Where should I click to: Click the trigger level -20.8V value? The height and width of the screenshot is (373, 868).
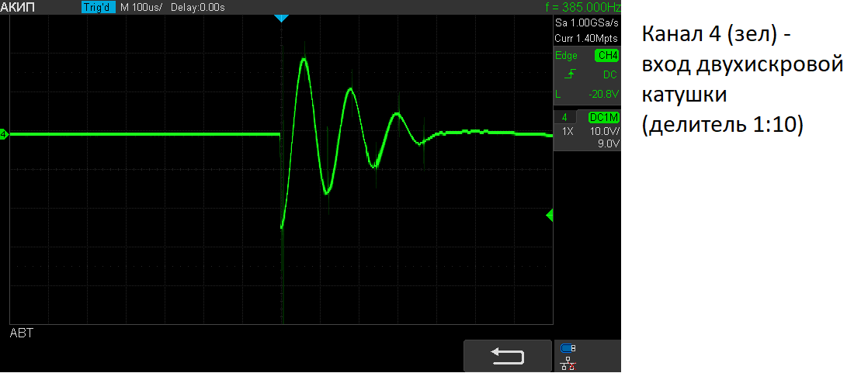coord(603,95)
